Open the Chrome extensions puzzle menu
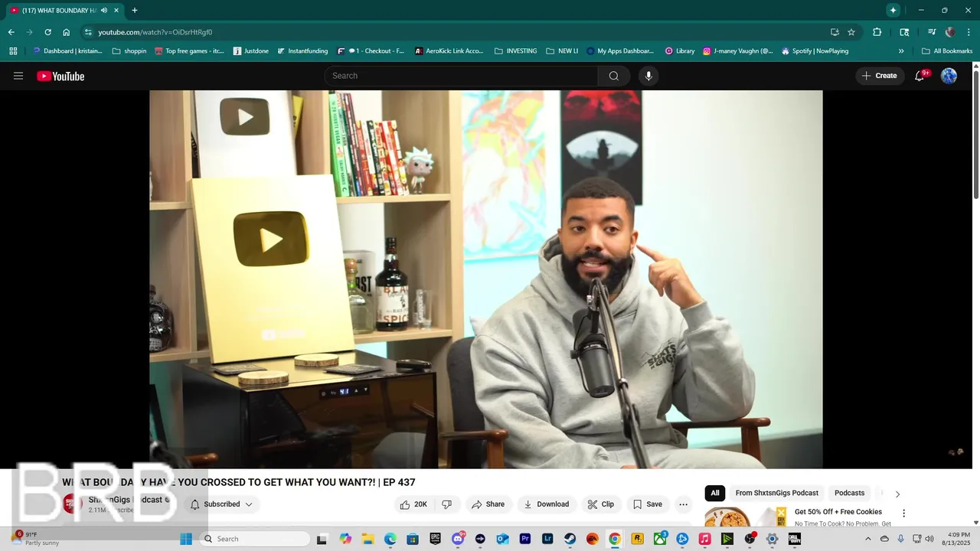This screenshot has width=980, height=551. (x=877, y=32)
